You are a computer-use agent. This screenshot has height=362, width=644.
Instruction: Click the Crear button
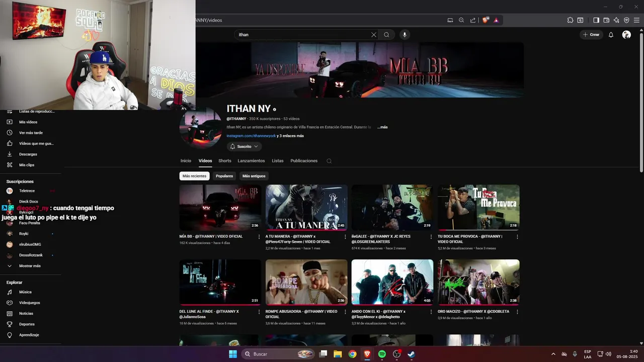[x=591, y=35]
